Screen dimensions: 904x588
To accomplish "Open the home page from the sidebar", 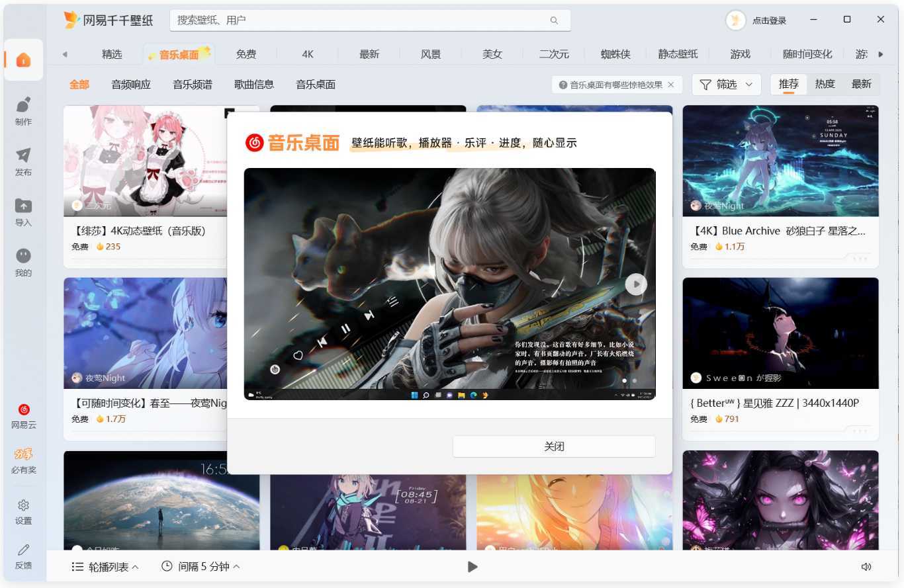I will pos(23,60).
